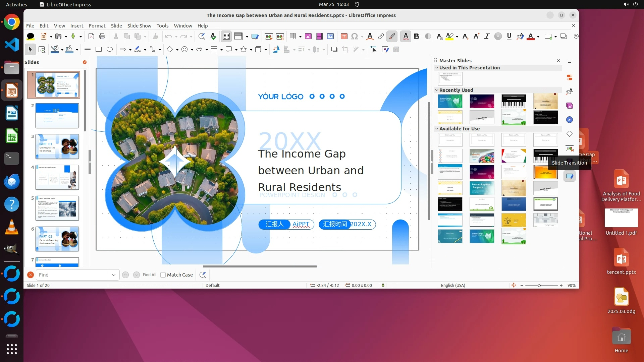Viewport: 644px width, 362px height.
Task: Select slide 3 thumbnail PART 01
Action: [57, 146]
